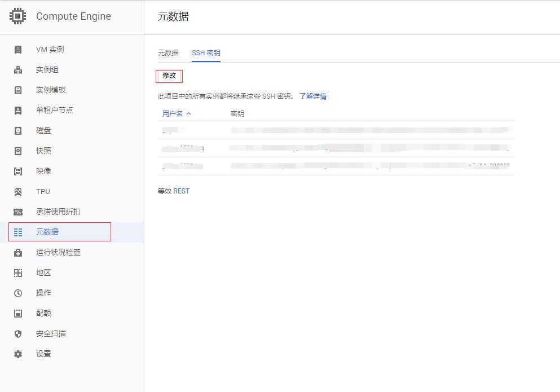This screenshot has width=560, height=392.
Task: Click the SSH key inheritance description text
Action: coord(226,96)
